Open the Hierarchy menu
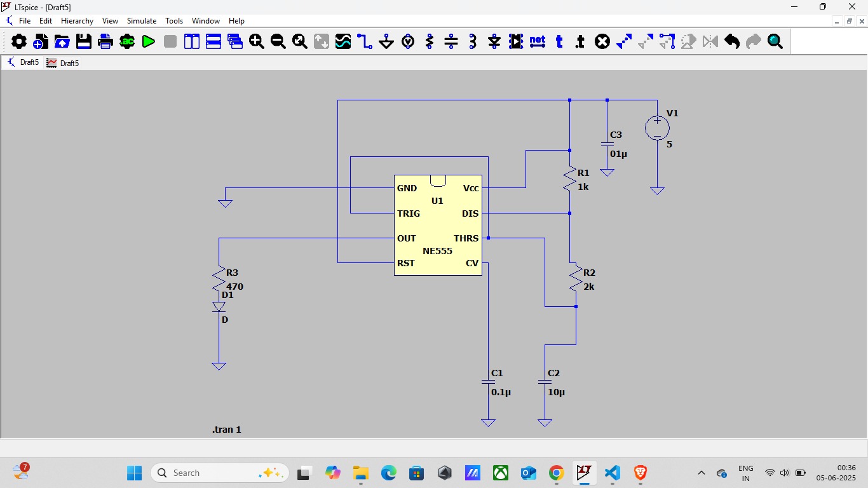 point(77,21)
